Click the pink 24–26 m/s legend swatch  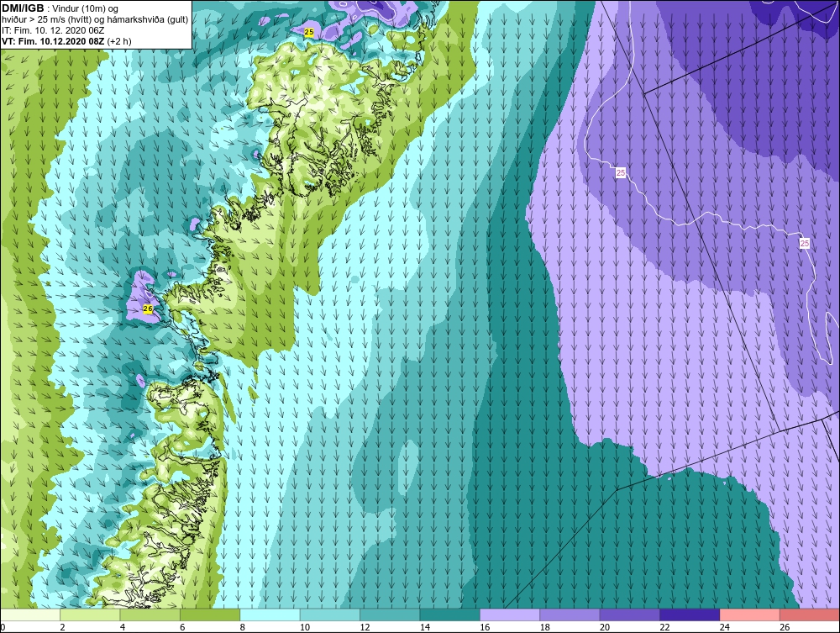(x=750, y=615)
